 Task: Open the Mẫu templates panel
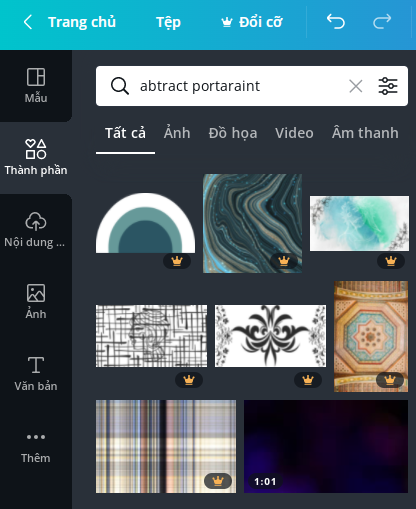coord(36,86)
